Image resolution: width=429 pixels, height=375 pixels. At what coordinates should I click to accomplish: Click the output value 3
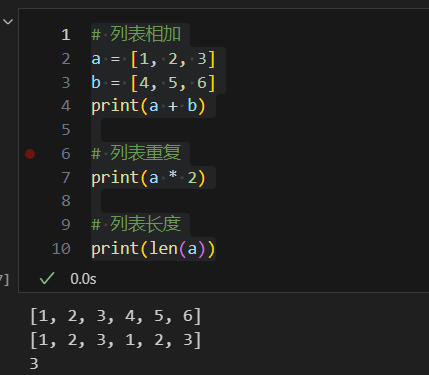[x=34, y=364]
